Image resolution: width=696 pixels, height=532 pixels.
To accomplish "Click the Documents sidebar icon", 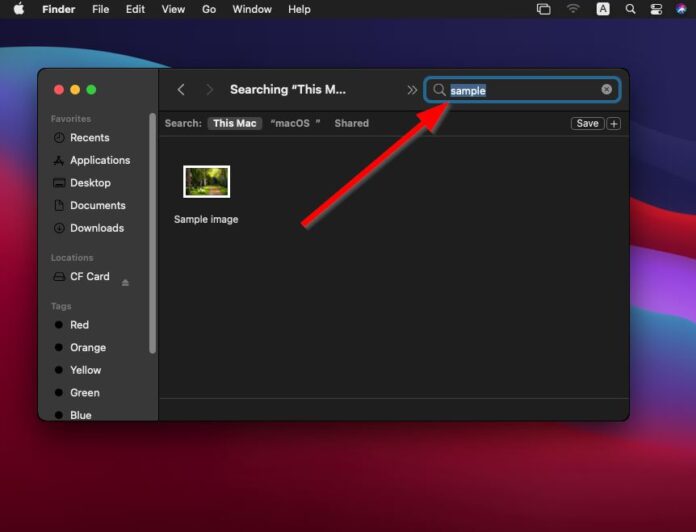I will pyautogui.click(x=59, y=205).
